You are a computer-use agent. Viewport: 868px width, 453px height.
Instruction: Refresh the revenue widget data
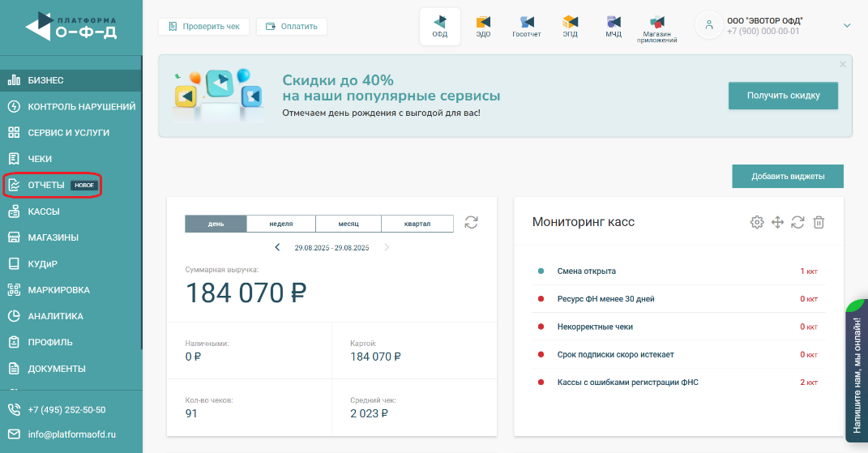(471, 222)
